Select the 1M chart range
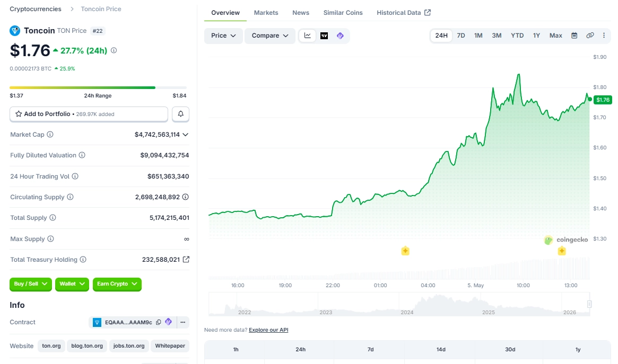The height and width of the screenshot is (364, 618). tap(478, 35)
